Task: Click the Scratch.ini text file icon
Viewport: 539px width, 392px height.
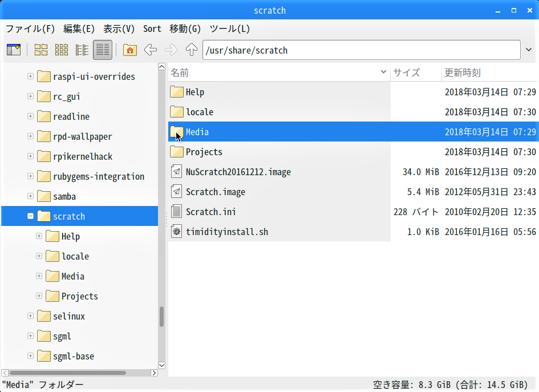Action: [x=176, y=212]
